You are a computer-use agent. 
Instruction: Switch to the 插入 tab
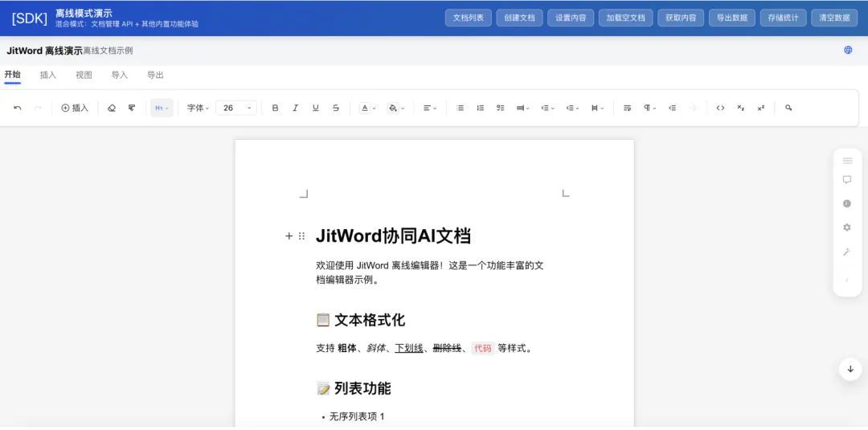(48, 75)
